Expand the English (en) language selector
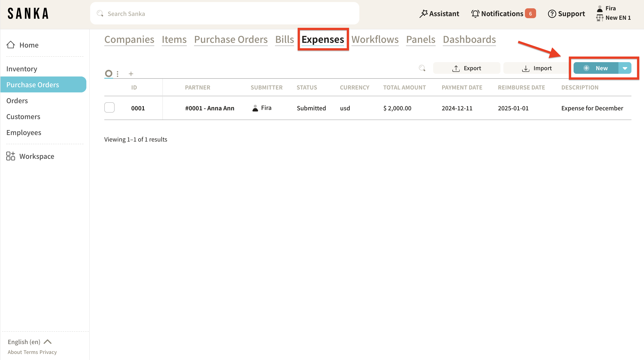Viewport: 644px width, 360px height. click(x=30, y=342)
